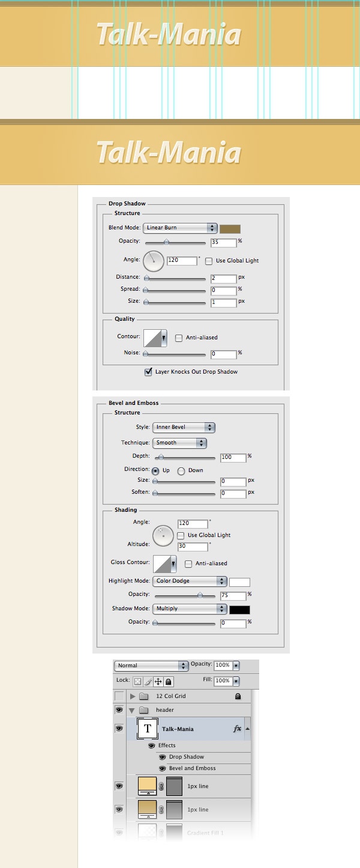Click the Bevel shading angle altitude dial

tap(163, 535)
